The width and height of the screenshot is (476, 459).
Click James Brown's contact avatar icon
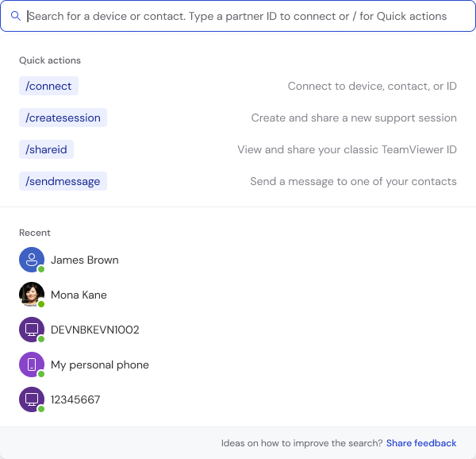[x=31, y=260]
